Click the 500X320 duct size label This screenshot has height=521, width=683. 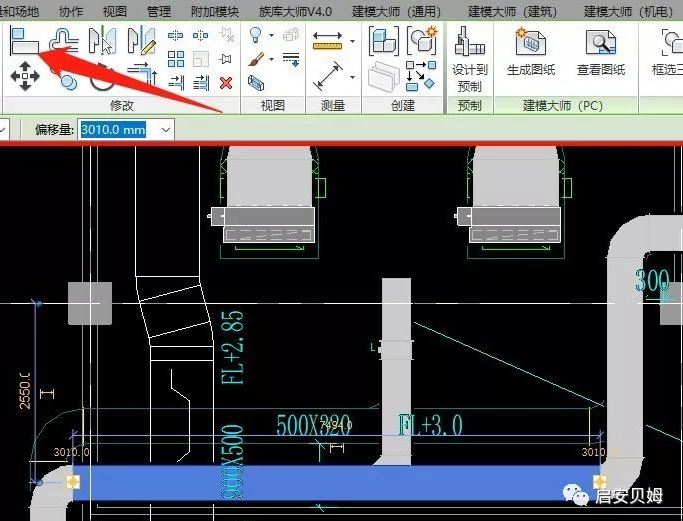313,425
